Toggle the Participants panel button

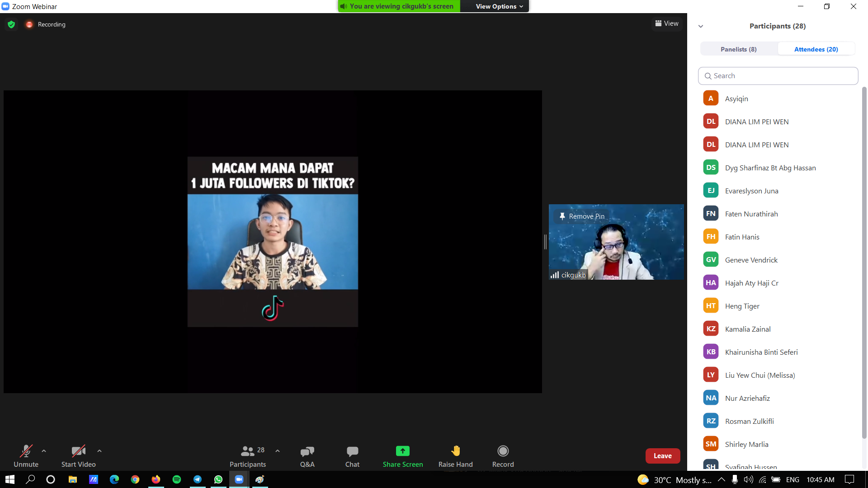[x=248, y=456]
